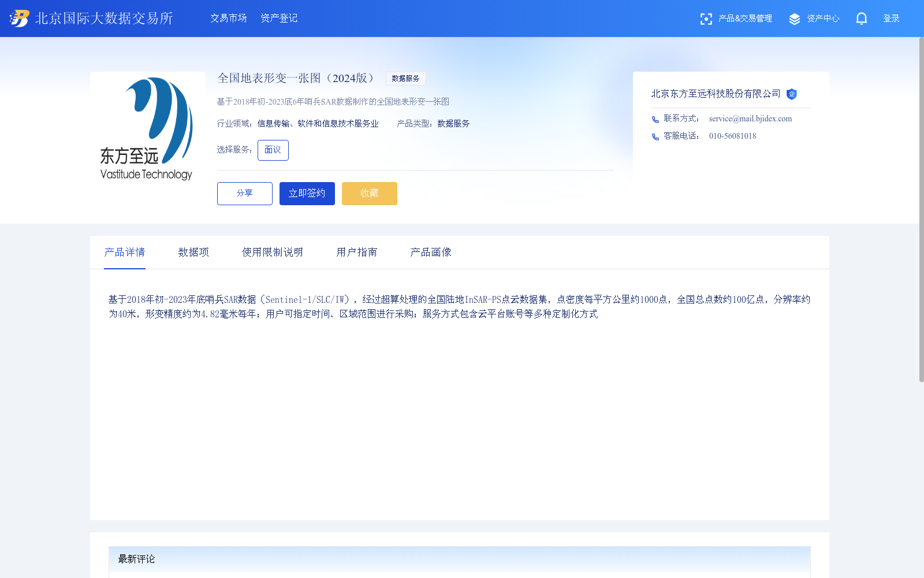Click the 资产中心 layers icon
The height and width of the screenshot is (578, 924).
pyautogui.click(x=795, y=19)
